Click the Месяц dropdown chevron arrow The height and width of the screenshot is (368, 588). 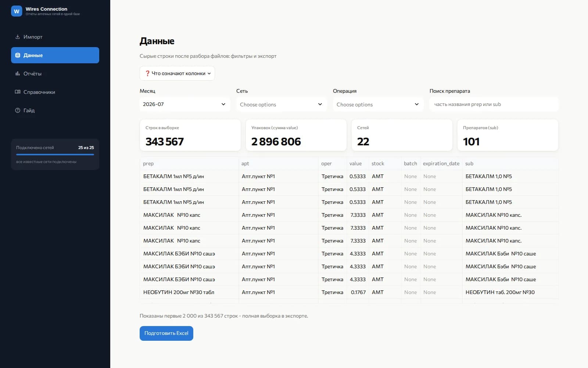coord(223,104)
